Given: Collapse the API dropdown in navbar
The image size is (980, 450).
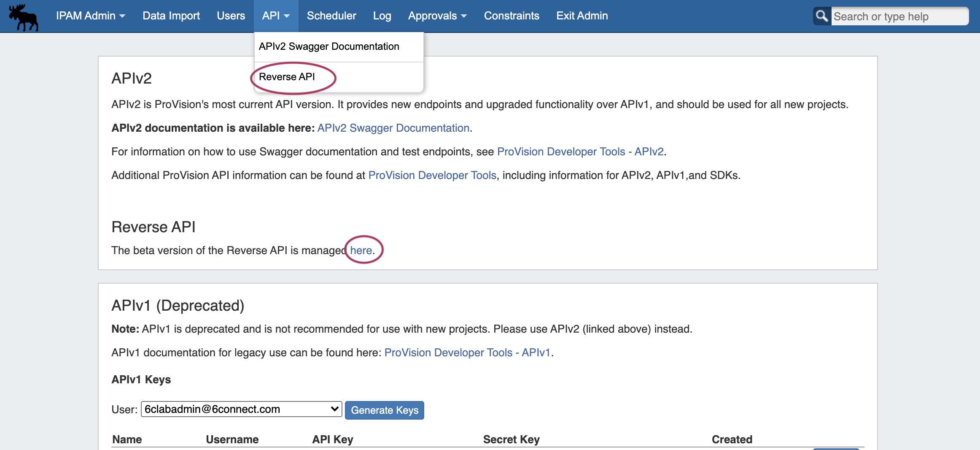Looking at the screenshot, I should (276, 16).
